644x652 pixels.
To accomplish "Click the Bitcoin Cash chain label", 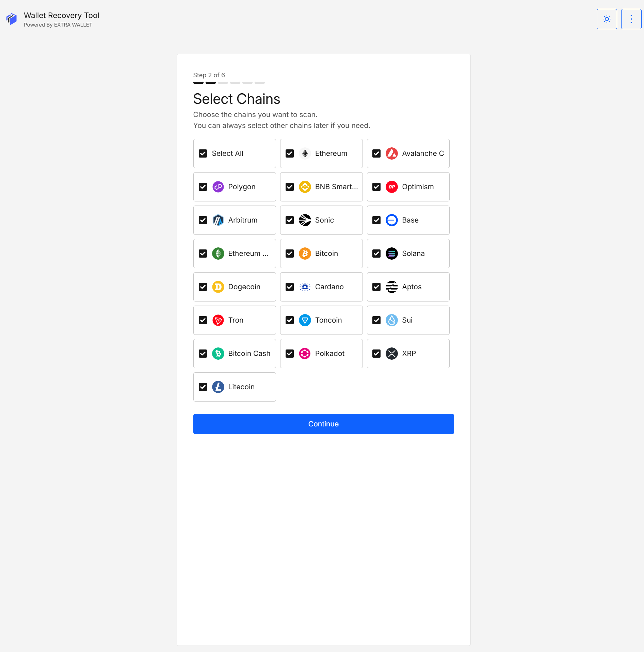I will [249, 354].
